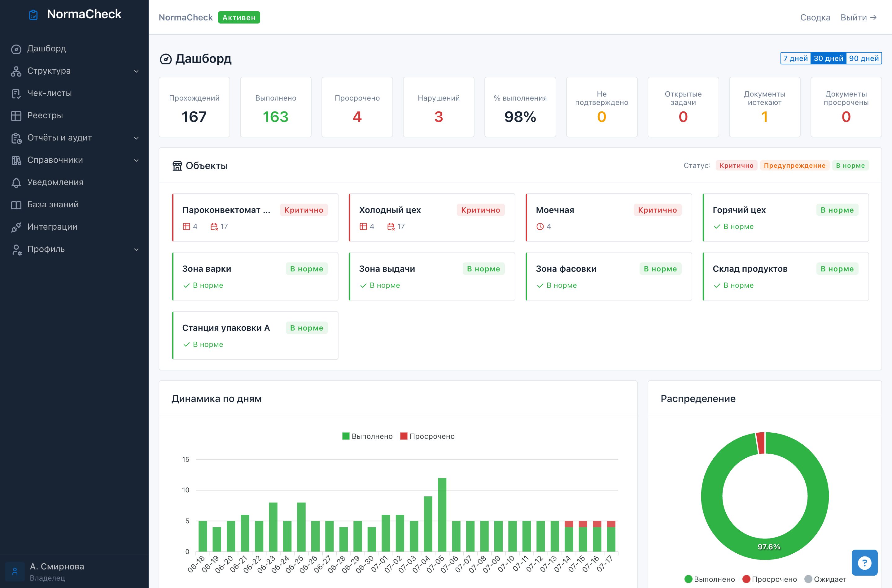Open the Склад продуктов object card
The height and width of the screenshot is (588, 892).
(785, 276)
